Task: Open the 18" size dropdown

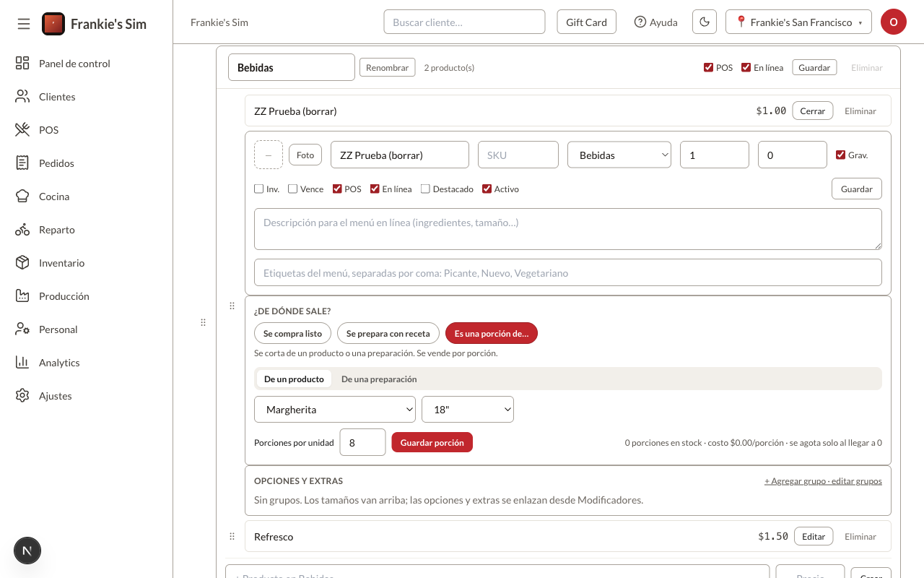Action: (468, 410)
